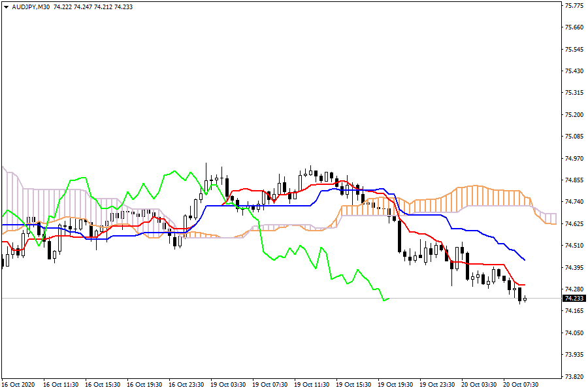Viewport: 588px width, 392px height.
Task: Click the 73.820 price scale label
Action: 574,377
